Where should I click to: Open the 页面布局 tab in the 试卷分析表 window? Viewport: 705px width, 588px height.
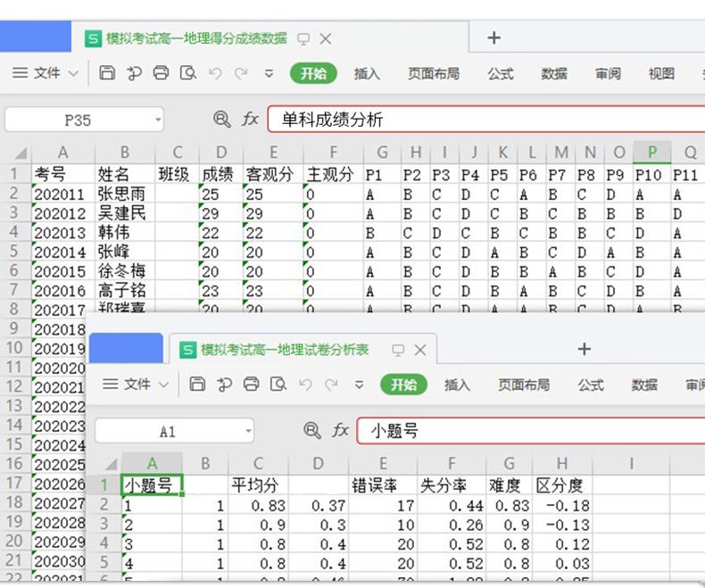(x=523, y=385)
